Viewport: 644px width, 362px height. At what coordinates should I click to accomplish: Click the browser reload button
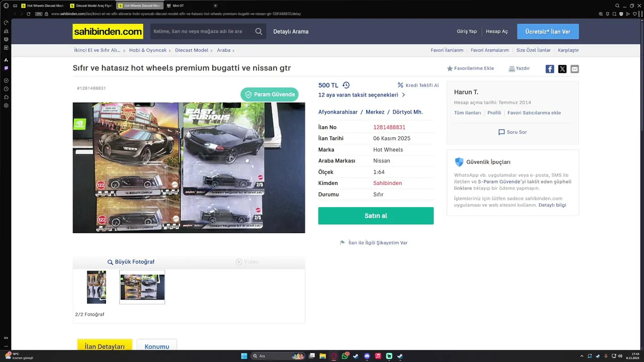pyautogui.click(x=29, y=14)
